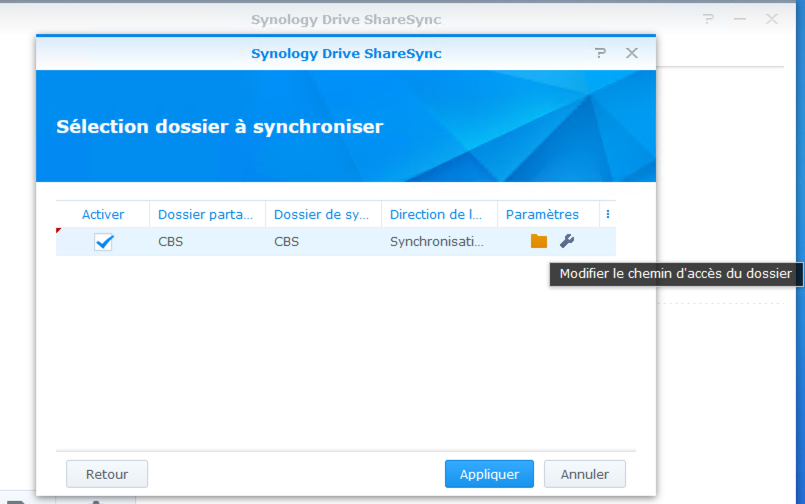Viewport: 805px width, 504px height.
Task: Open column options three-dot menu
Action: coord(608,214)
